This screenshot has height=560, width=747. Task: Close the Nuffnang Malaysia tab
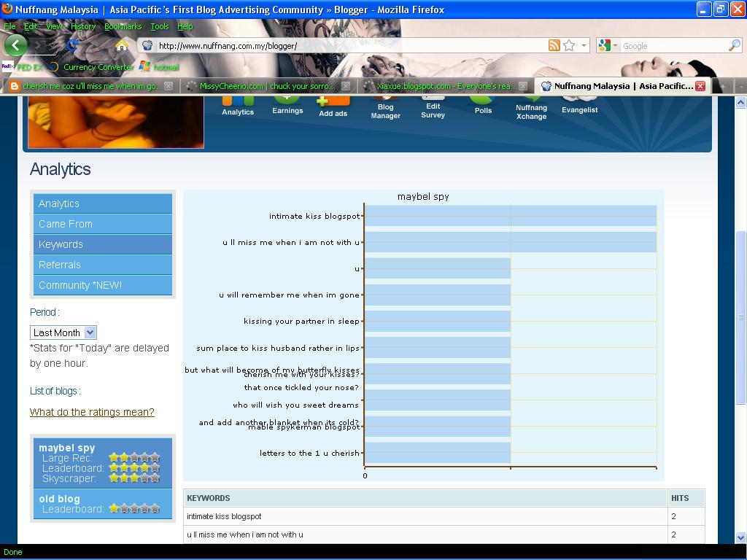700,86
